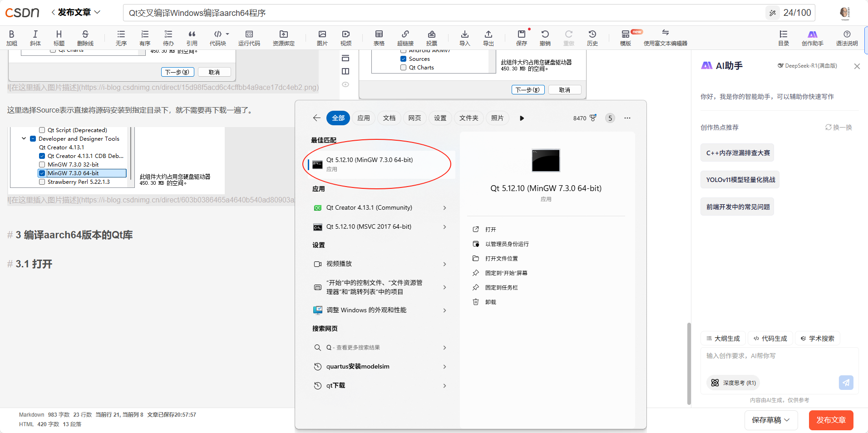Insert a table (表格)
Image resolution: width=868 pixels, height=433 pixels.
tap(379, 38)
